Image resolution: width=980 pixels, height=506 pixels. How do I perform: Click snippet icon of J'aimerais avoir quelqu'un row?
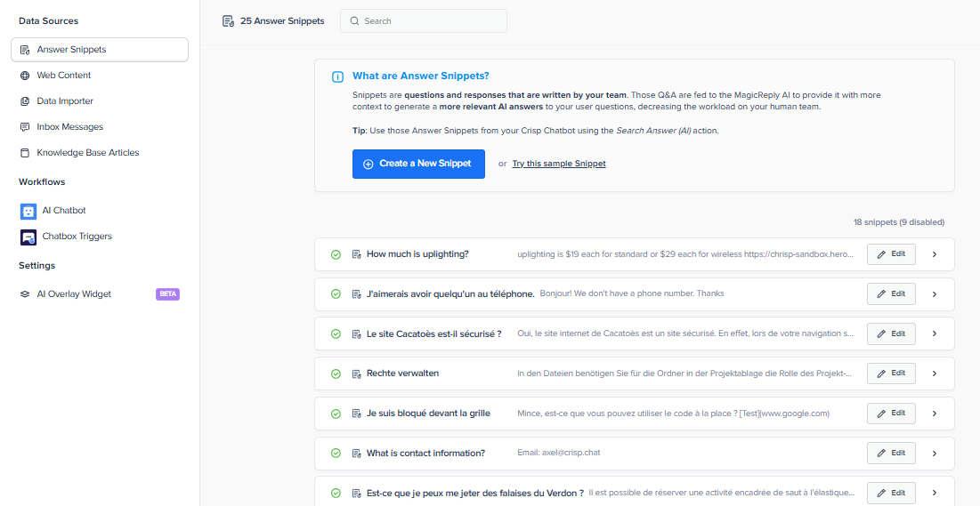click(356, 294)
